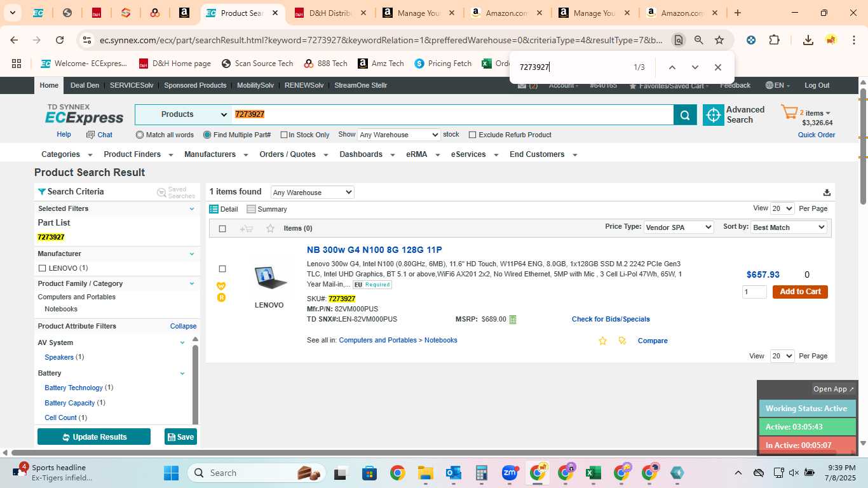Enable In Stock Only checkbox
Screen dimensions: 868x488
tap(284, 135)
